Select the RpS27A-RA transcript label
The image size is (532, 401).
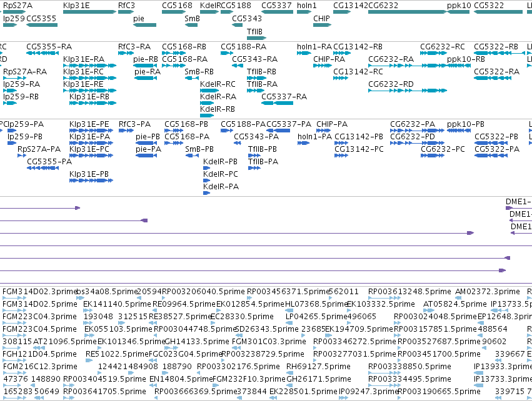pyautogui.click(x=25, y=72)
